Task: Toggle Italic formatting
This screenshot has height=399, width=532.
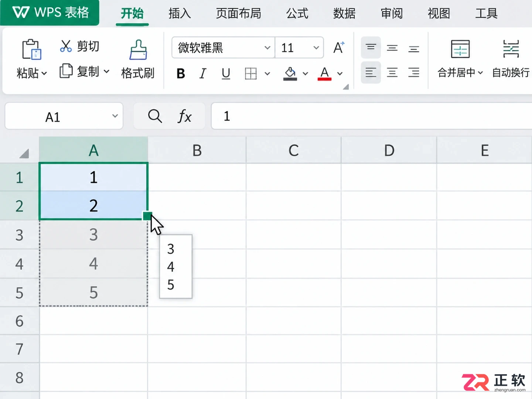Action: pos(202,74)
